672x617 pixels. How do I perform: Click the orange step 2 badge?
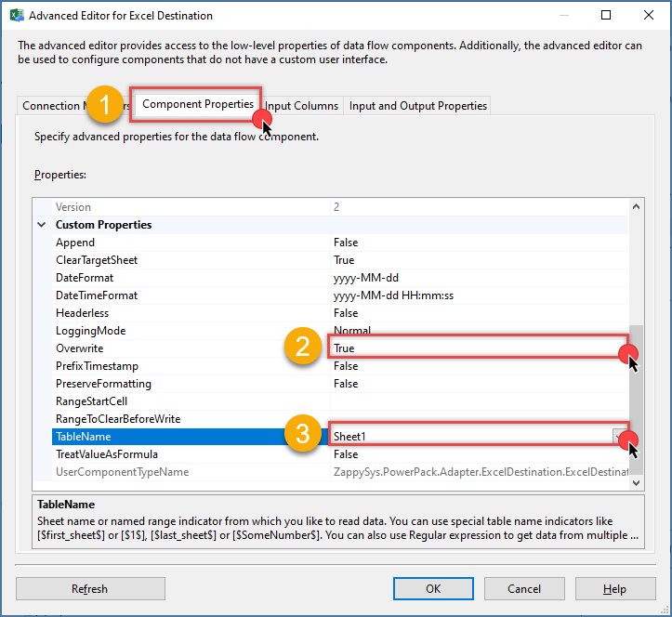[x=302, y=348]
